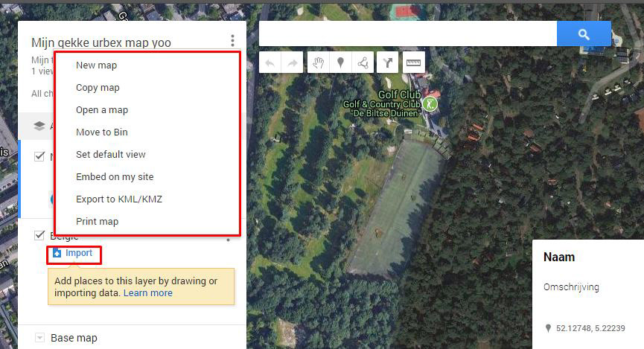Select the hand pan tool
Viewport: 644px width, 349px height.
pyautogui.click(x=319, y=63)
